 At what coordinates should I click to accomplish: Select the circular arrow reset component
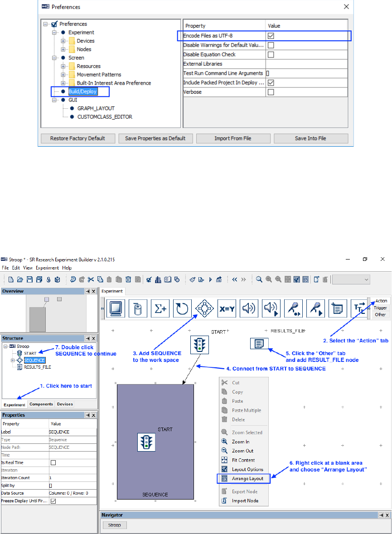182,308
